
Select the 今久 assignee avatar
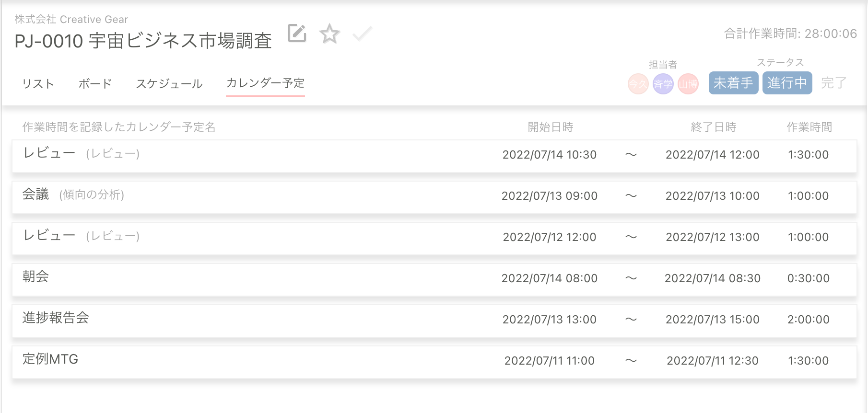638,84
